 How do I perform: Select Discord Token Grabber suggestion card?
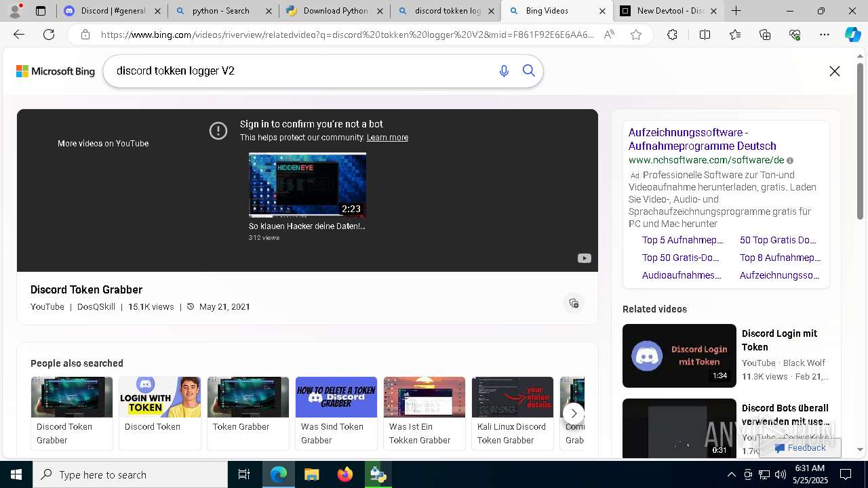pyautogui.click(x=72, y=413)
